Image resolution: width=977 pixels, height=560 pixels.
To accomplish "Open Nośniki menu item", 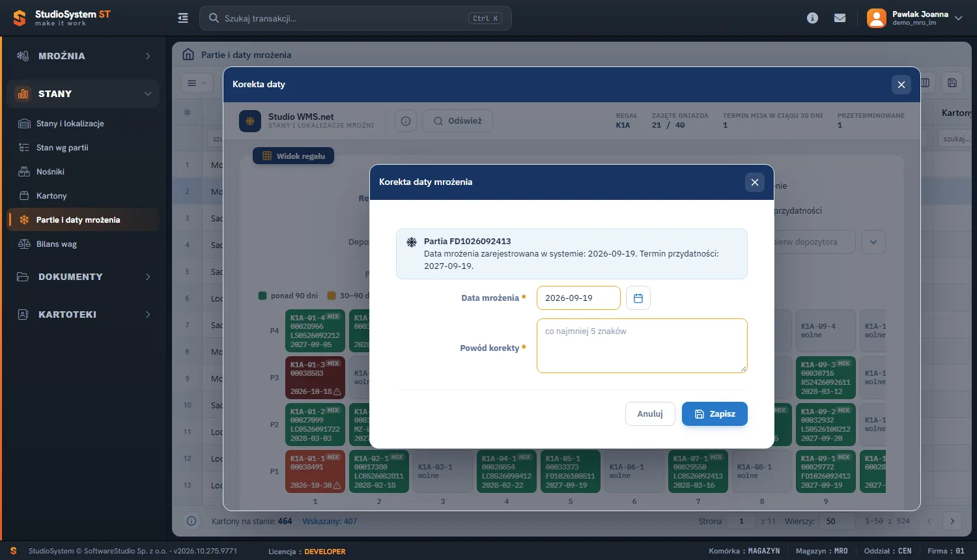I will (x=83, y=172).
